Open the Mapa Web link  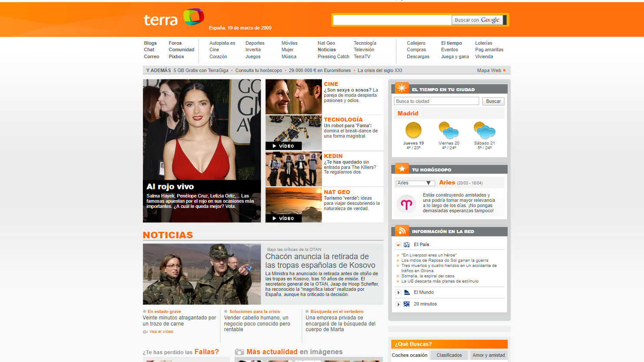[491, 70]
